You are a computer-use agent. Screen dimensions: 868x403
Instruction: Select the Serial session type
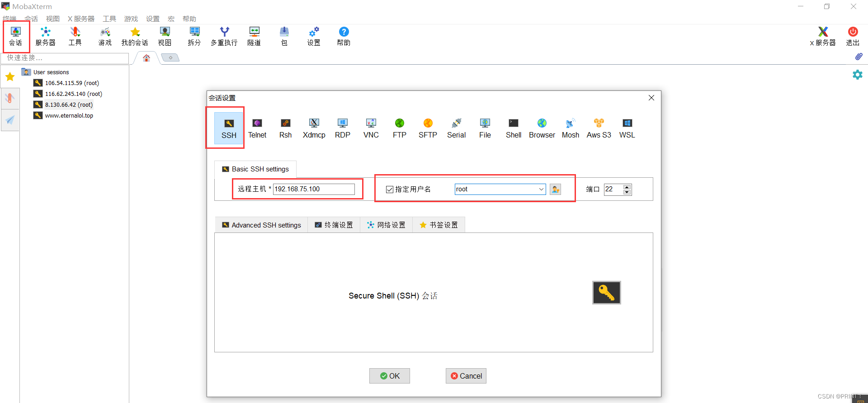pos(457,128)
